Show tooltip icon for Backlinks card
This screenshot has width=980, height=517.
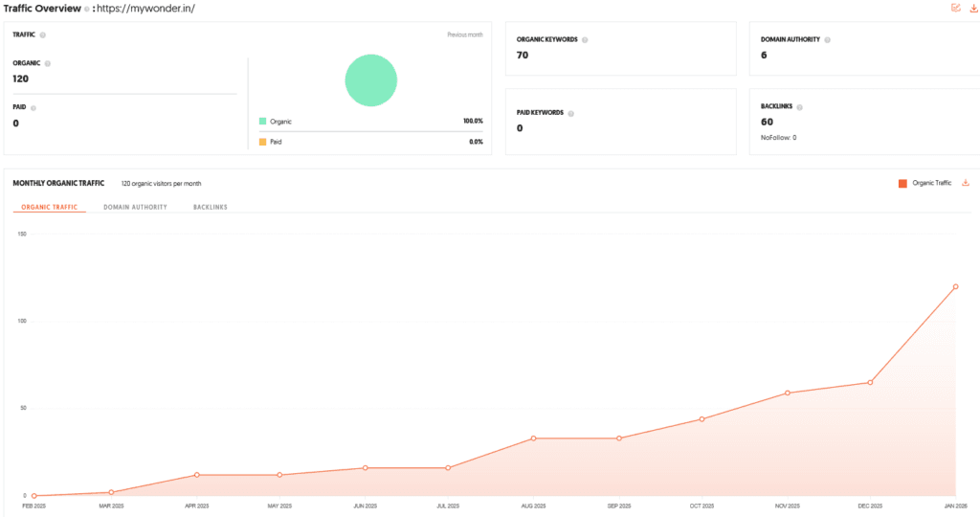pos(799,107)
